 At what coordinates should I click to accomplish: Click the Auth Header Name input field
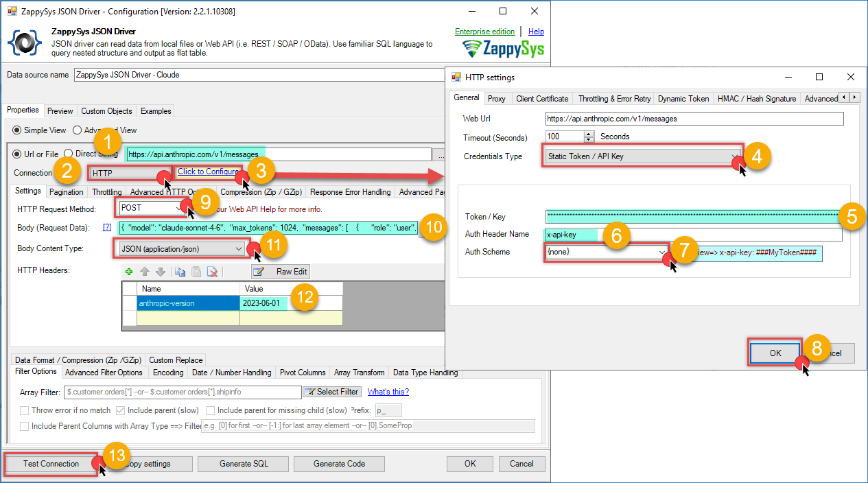pos(693,235)
